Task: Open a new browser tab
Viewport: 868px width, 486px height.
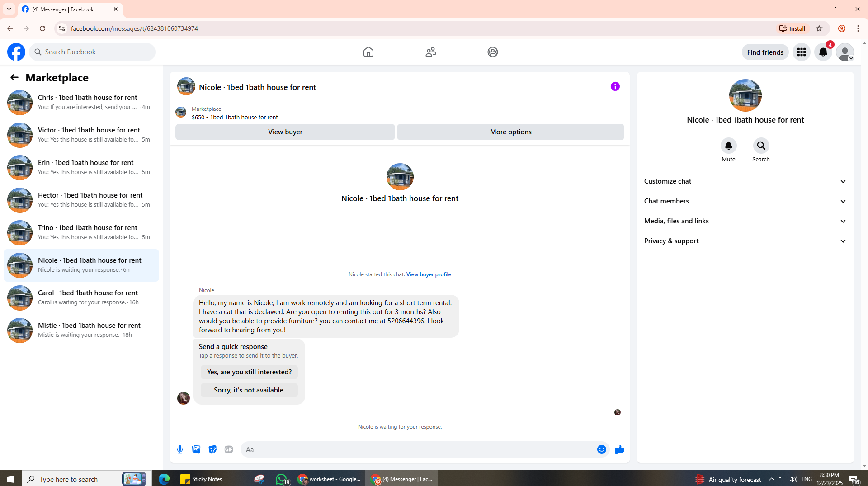Action: coord(132,9)
